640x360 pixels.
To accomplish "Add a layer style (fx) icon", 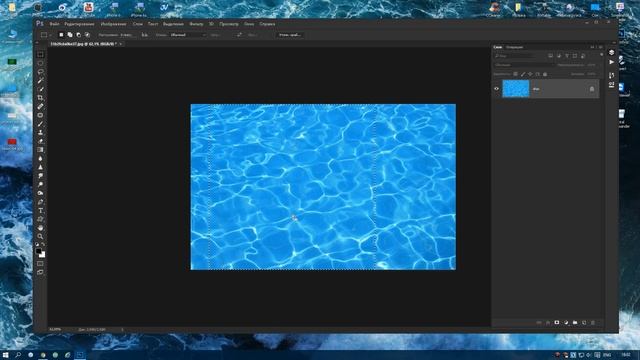I will tap(548, 322).
